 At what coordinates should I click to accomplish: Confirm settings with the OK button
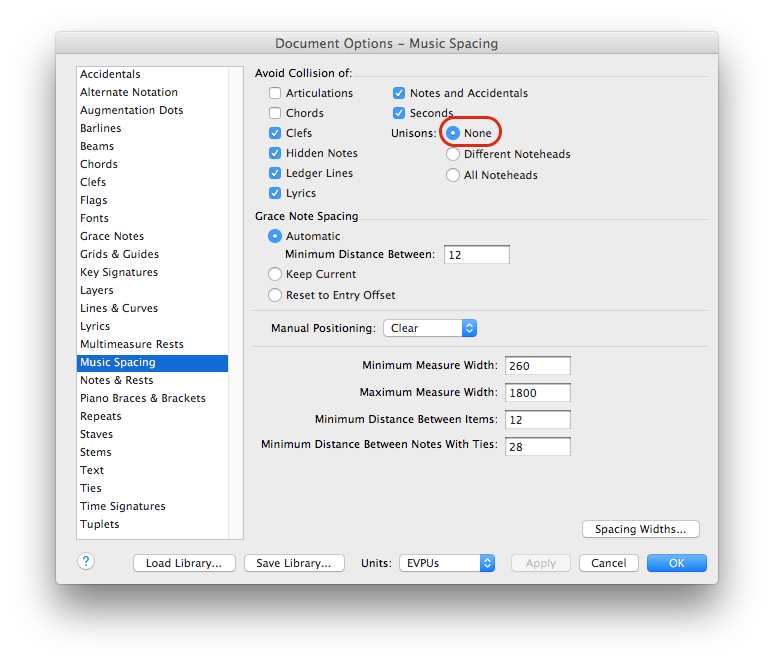point(676,563)
